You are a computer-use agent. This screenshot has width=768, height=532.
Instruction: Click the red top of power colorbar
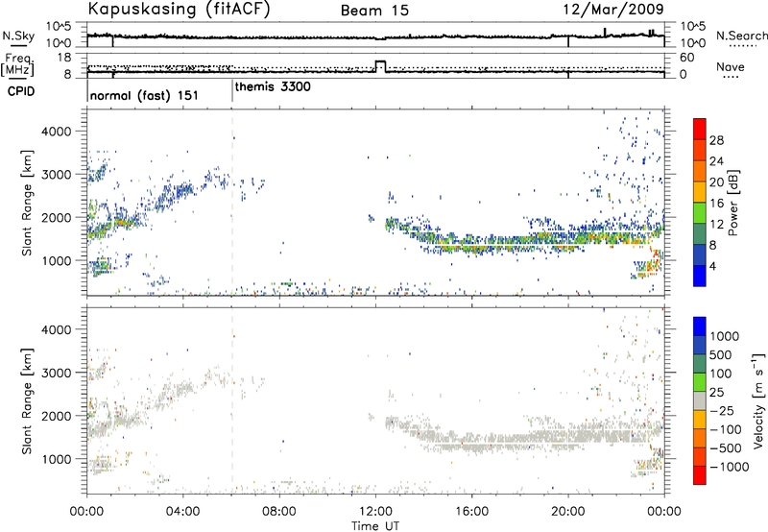(x=700, y=128)
